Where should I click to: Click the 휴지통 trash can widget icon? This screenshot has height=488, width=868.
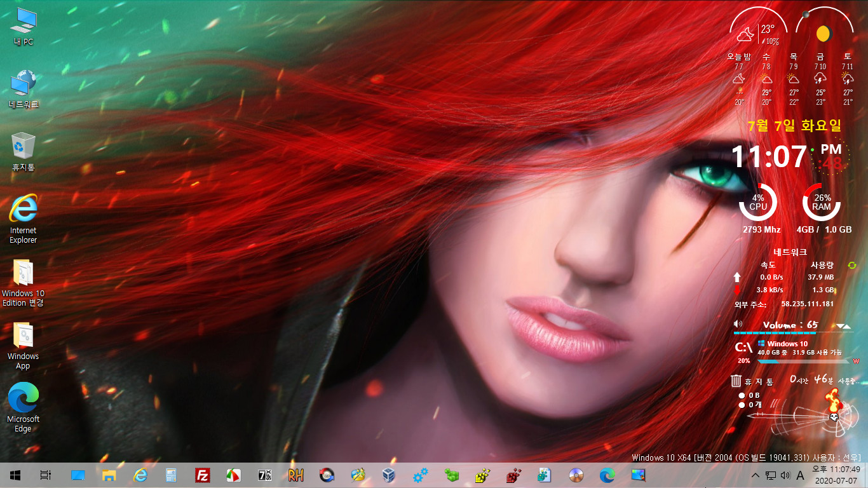click(x=736, y=381)
